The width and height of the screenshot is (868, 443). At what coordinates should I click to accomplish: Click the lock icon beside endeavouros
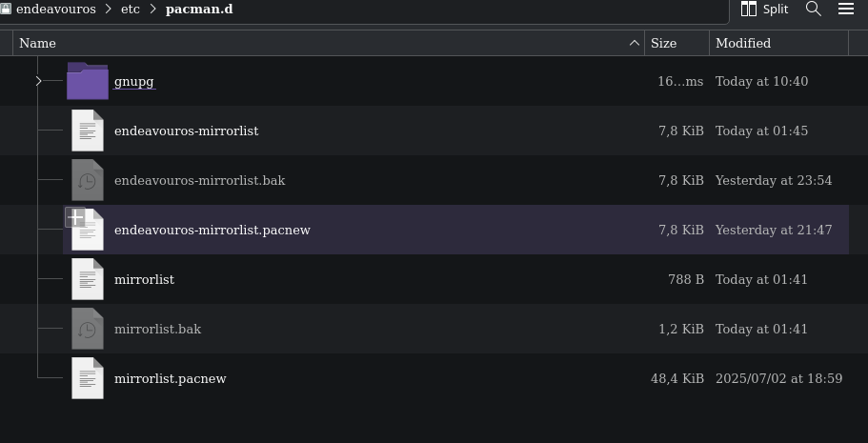pyautogui.click(x=6, y=9)
